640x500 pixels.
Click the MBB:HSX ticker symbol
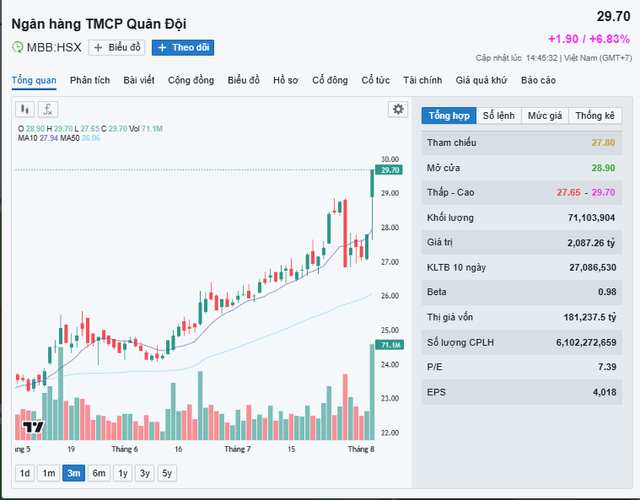(54, 47)
